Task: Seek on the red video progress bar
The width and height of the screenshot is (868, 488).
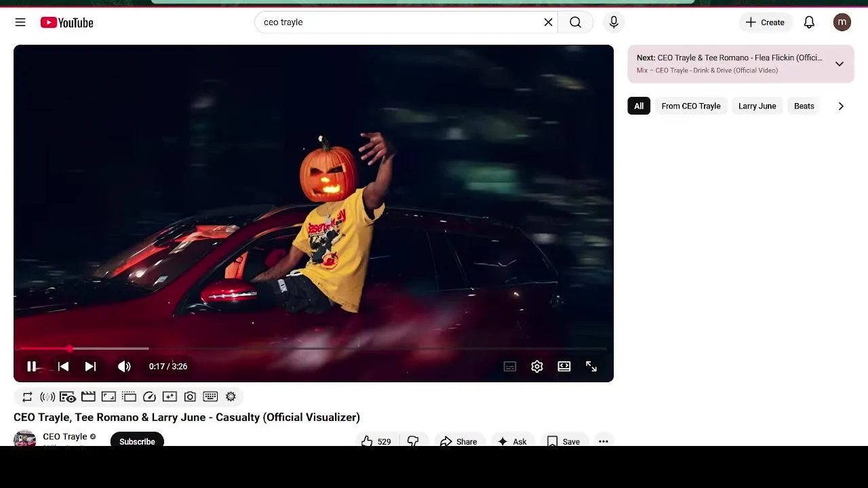Action: click(x=313, y=348)
